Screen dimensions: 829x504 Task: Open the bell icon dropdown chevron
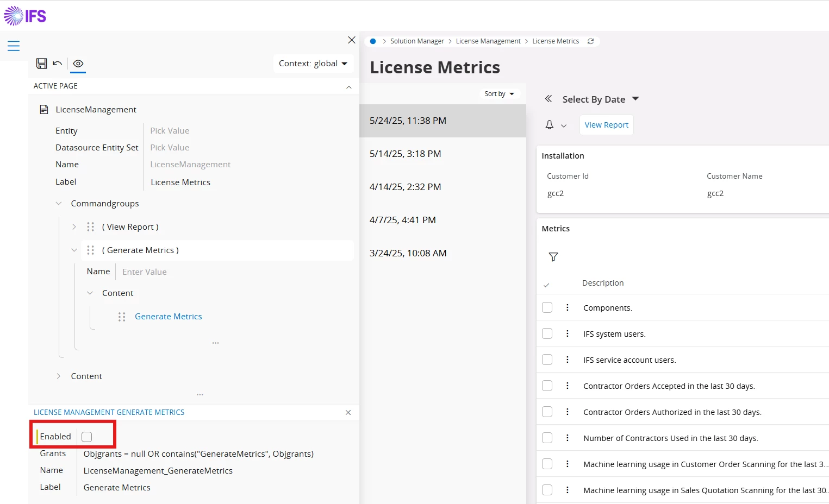click(564, 125)
